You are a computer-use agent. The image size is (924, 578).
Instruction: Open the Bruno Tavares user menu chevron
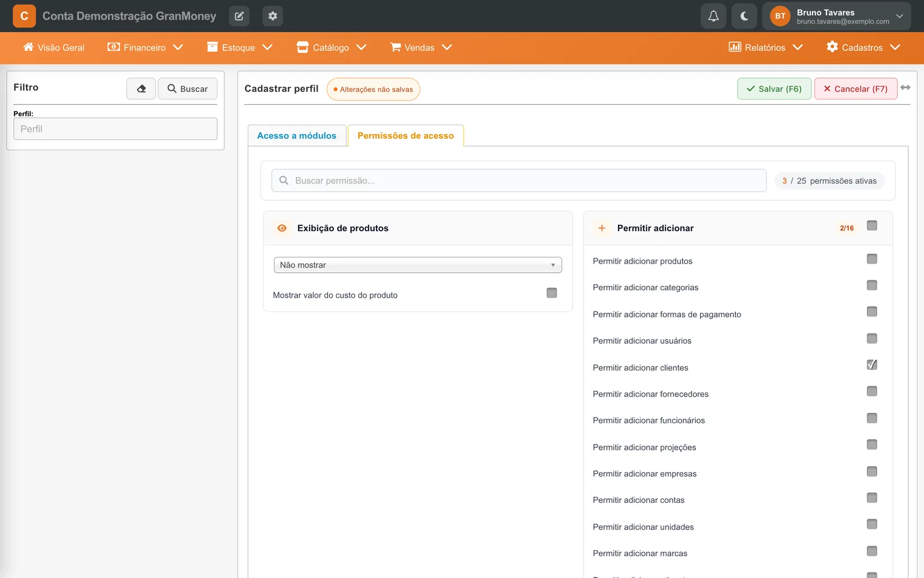tap(899, 16)
